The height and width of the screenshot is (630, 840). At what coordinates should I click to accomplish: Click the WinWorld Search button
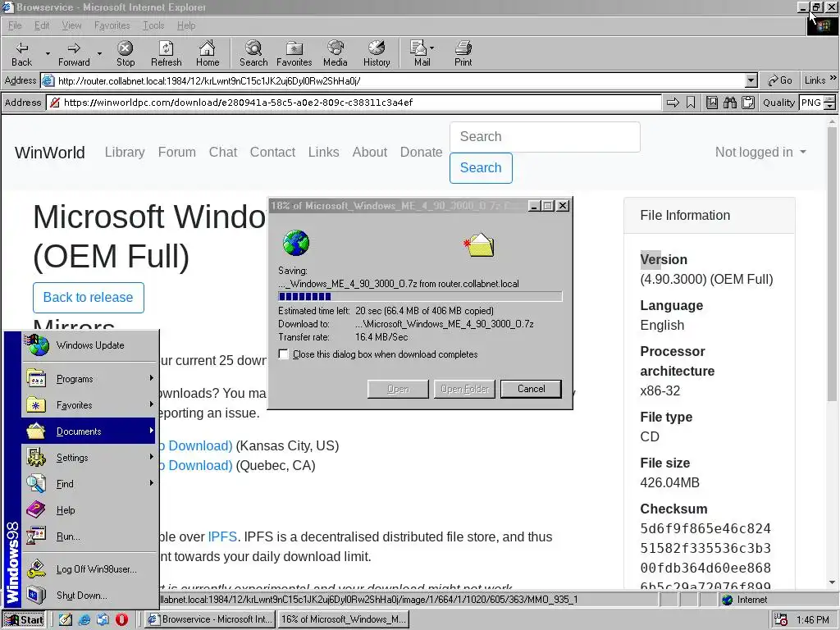[x=481, y=167]
